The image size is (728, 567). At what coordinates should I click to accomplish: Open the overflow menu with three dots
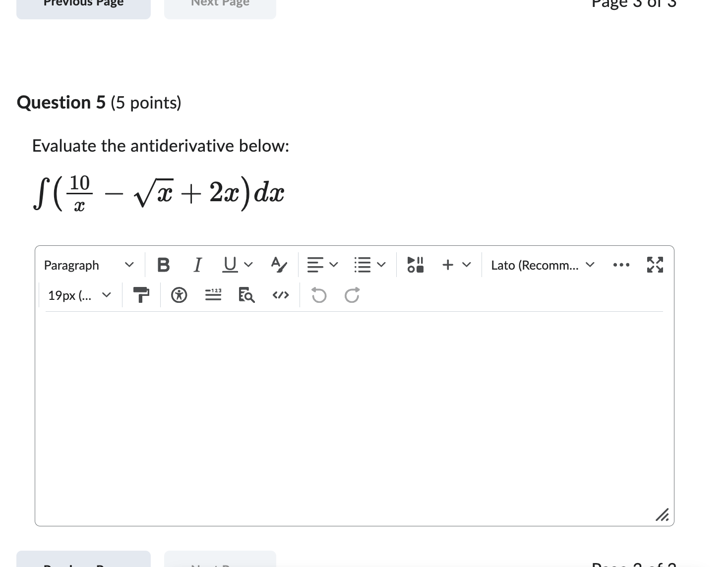tap(621, 265)
